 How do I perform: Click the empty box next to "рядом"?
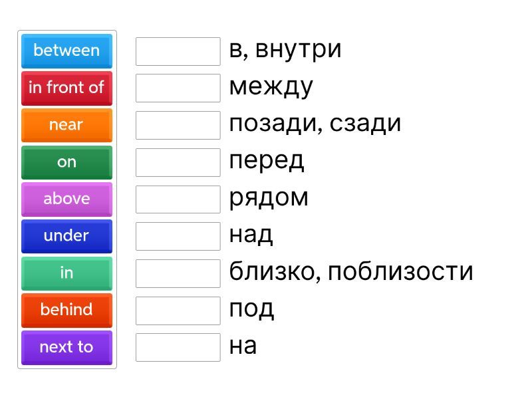178,199
